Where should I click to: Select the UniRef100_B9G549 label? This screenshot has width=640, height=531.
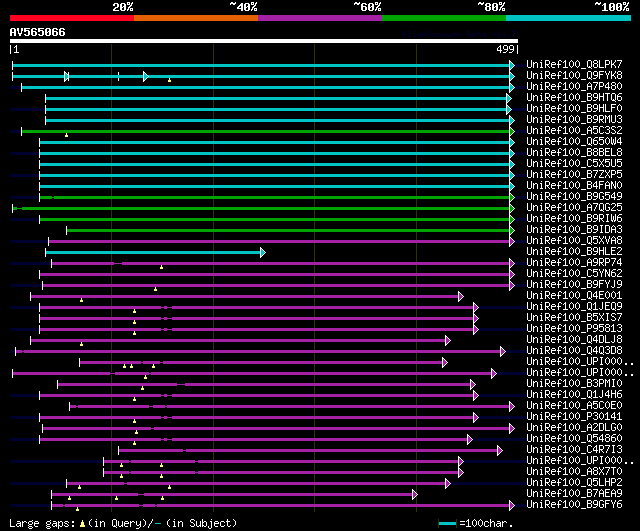[574, 197]
